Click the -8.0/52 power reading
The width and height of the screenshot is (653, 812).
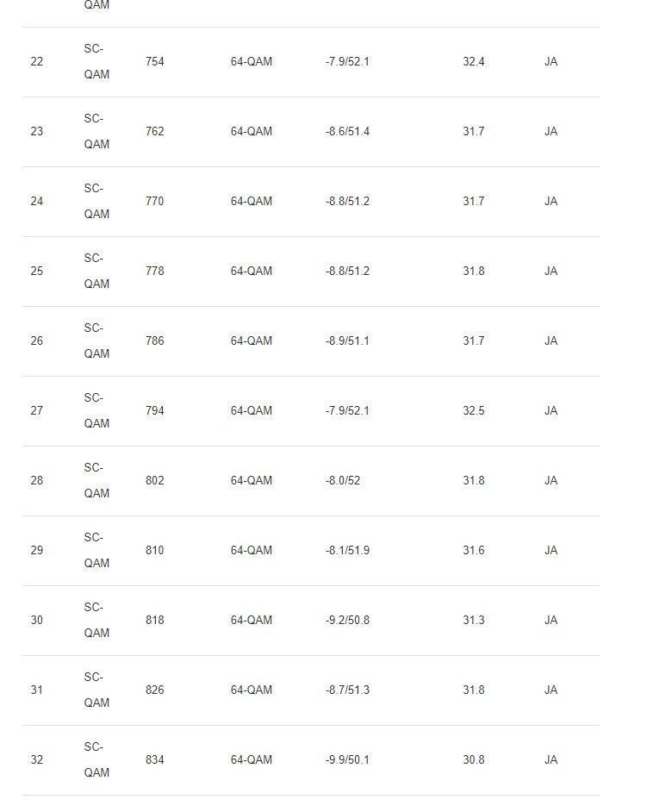pos(343,481)
